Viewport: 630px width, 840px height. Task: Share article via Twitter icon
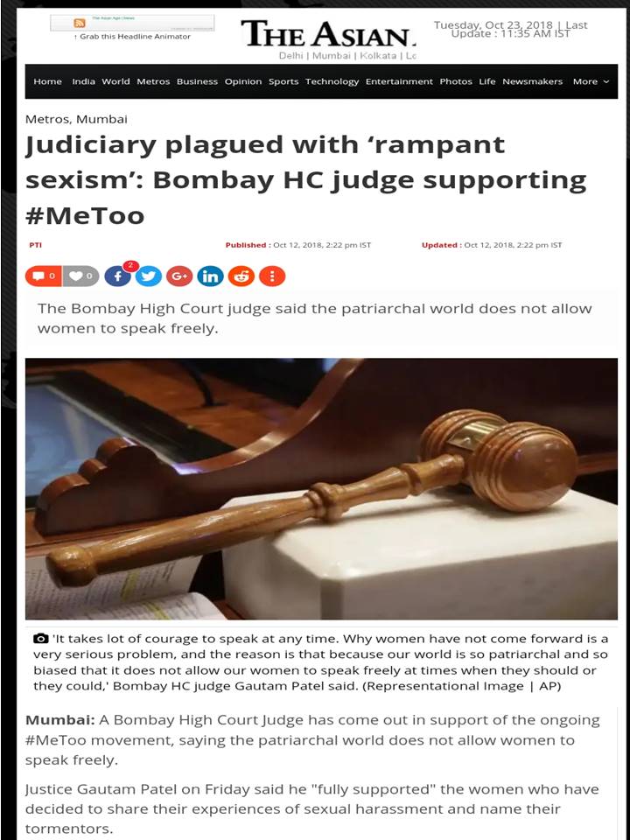click(x=149, y=276)
